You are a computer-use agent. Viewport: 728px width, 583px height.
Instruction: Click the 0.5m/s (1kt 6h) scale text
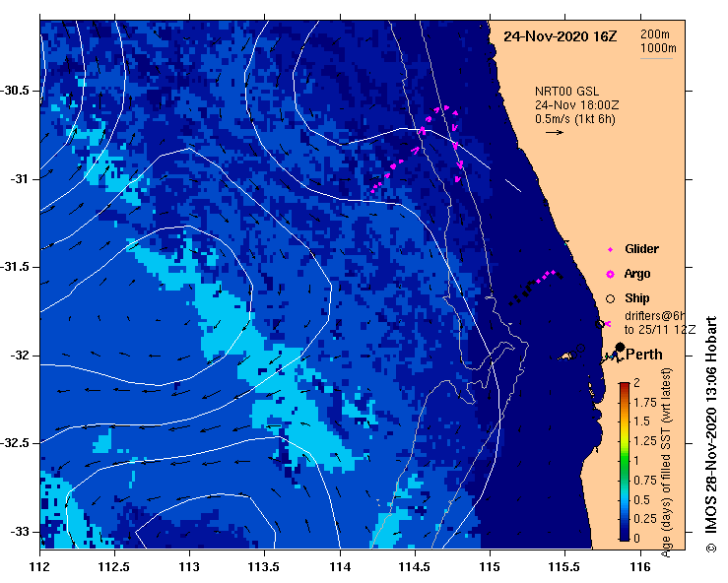pos(574,119)
